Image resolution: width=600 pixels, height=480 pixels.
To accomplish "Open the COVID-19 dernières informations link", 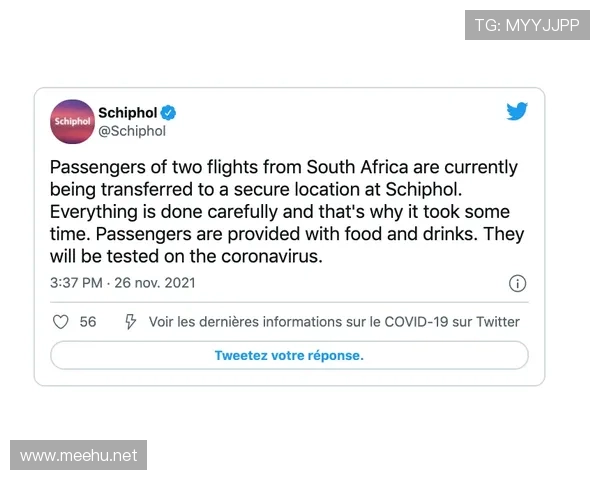I will (x=334, y=322).
